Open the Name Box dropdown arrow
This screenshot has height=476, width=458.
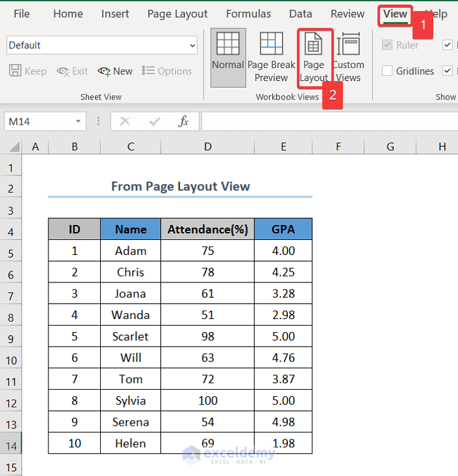tap(79, 122)
